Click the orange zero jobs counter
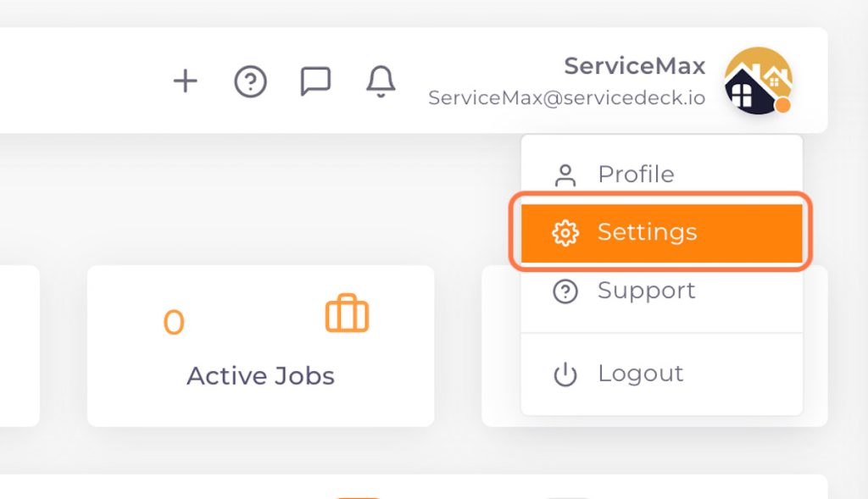The width and height of the screenshot is (868, 499). [172, 324]
